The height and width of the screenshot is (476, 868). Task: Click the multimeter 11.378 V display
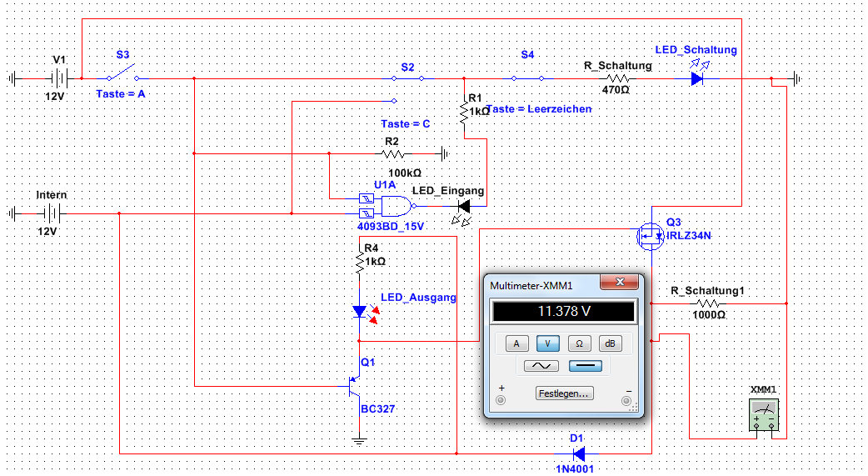pos(564,312)
